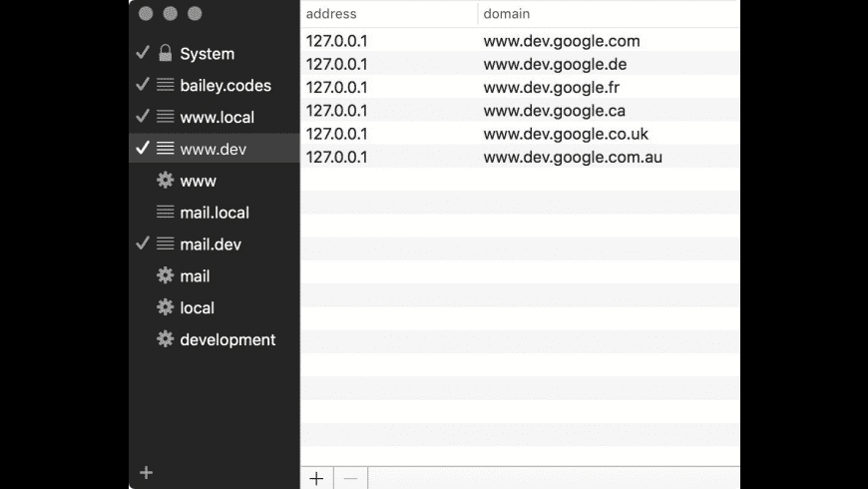The image size is (868, 489).
Task: Click the 127.0.0.1 address for www.dev.google.fr
Action: tap(336, 88)
